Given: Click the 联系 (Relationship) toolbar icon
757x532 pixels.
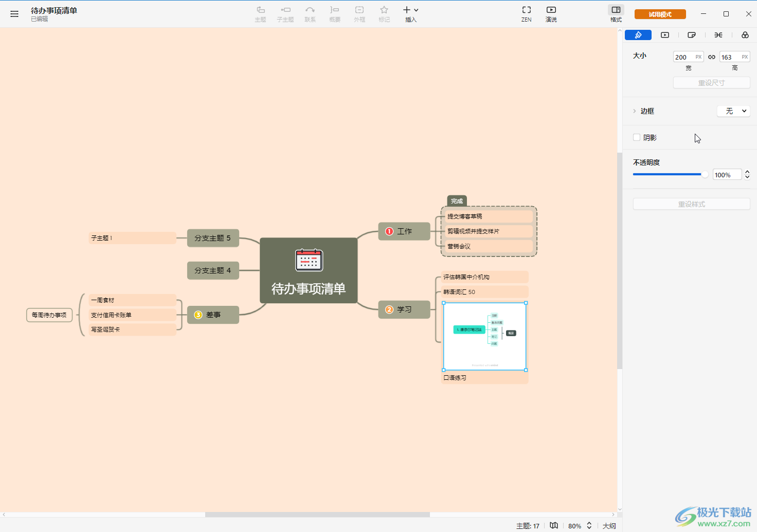Looking at the screenshot, I should pyautogui.click(x=310, y=14).
